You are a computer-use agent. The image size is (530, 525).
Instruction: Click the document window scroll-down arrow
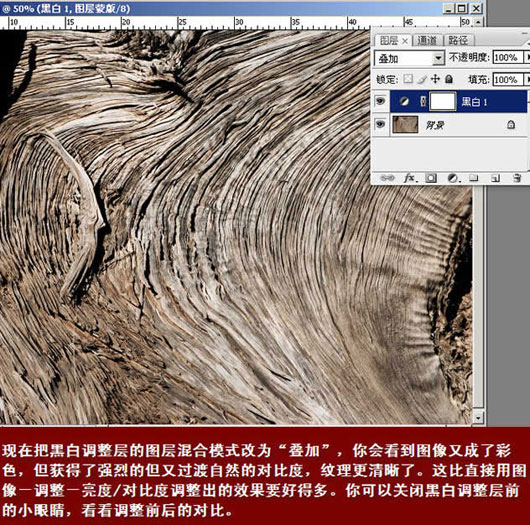pos(478,418)
